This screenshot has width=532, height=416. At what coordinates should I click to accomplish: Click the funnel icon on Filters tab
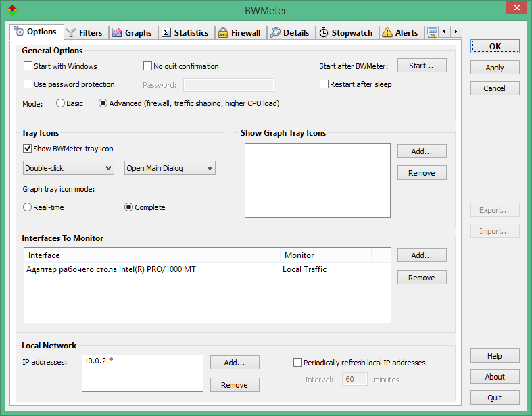[x=71, y=32]
